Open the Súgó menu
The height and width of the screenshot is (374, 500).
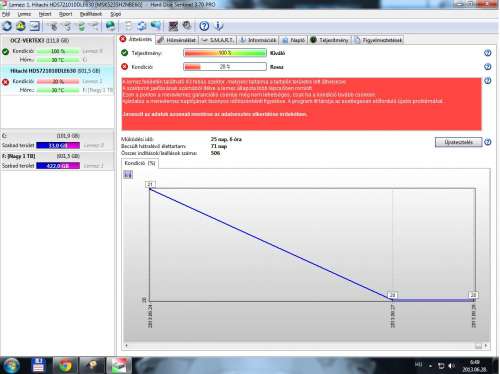click(x=115, y=14)
